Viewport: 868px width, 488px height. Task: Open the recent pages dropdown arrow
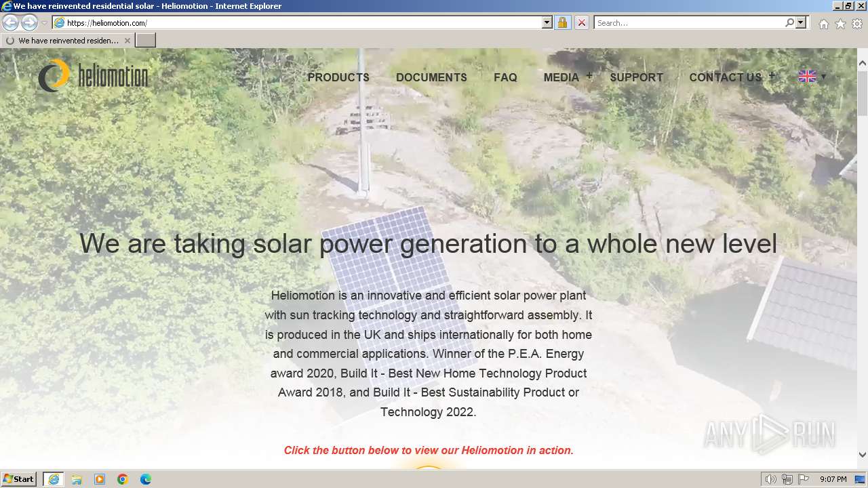coord(44,23)
